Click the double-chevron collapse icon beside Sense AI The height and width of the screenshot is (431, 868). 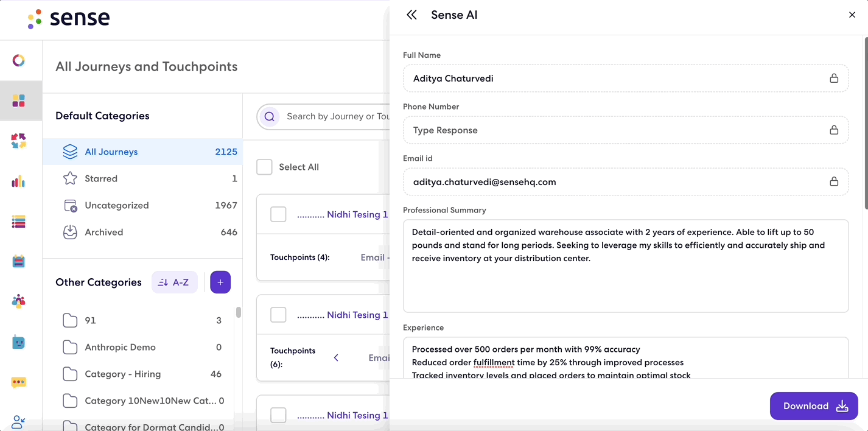pyautogui.click(x=412, y=15)
